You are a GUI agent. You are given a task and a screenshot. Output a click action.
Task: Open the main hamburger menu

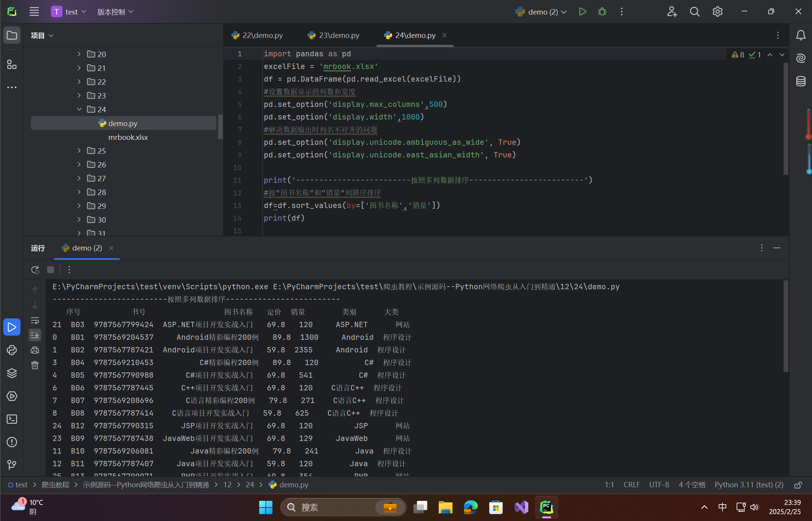[x=34, y=11]
